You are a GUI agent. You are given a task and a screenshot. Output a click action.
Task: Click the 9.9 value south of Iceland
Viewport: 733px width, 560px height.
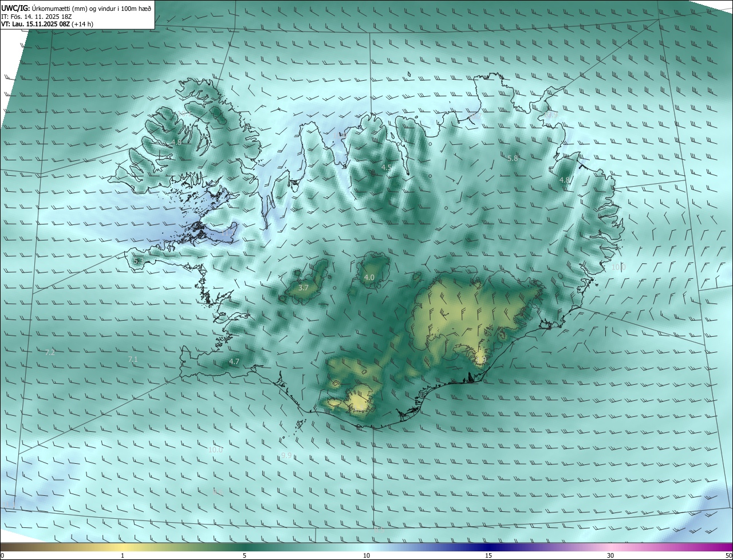tap(286, 455)
